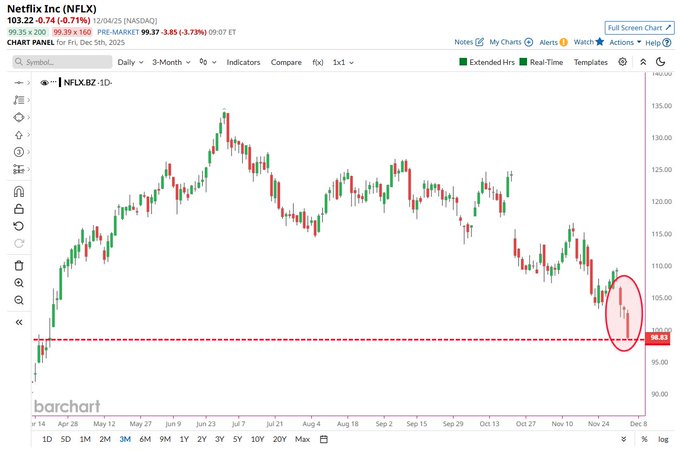Image resolution: width=680 pixels, height=451 pixels.
Task: Select the 2M range
Action: pyautogui.click(x=105, y=439)
